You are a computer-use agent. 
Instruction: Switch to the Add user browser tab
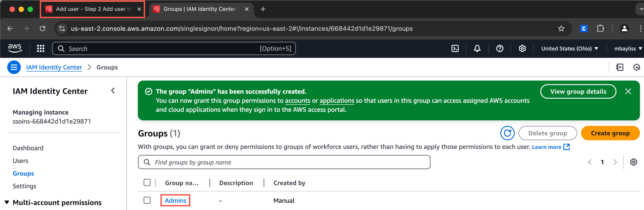[92, 9]
